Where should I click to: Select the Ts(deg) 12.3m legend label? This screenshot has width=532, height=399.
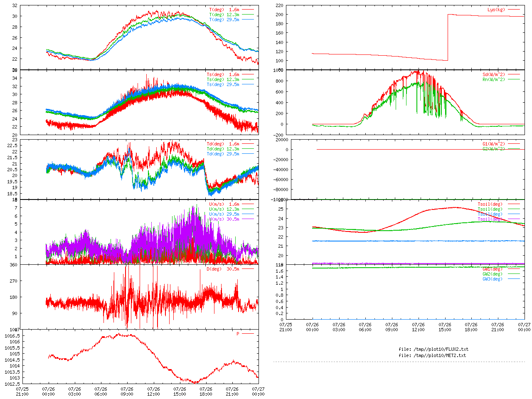(223, 80)
